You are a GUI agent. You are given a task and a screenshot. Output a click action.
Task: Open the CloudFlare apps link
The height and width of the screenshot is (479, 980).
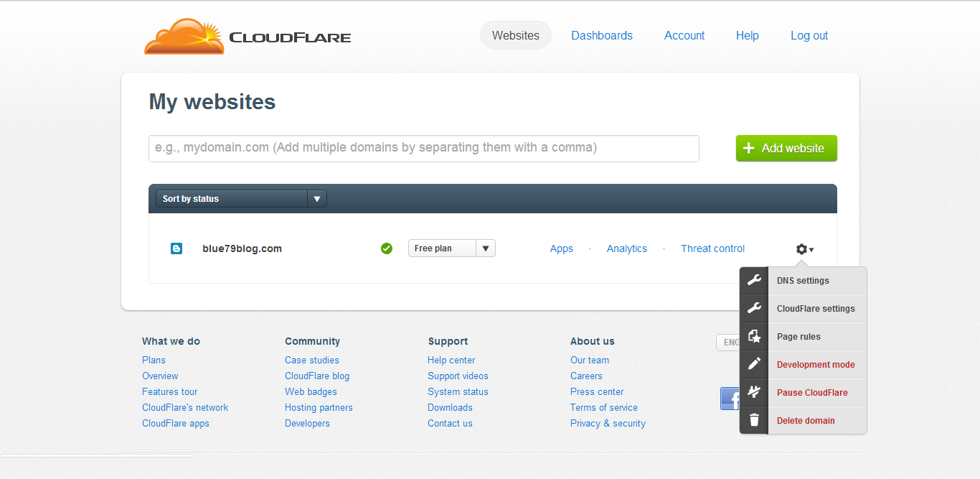coord(176,423)
